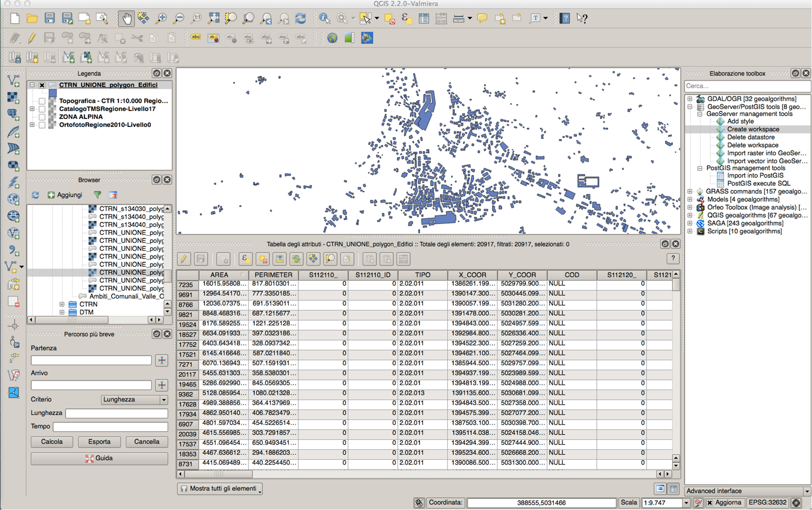
Task: Toggle CTRN_UNIONE_polygon_Edifici layer visibility
Action: click(x=42, y=85)
